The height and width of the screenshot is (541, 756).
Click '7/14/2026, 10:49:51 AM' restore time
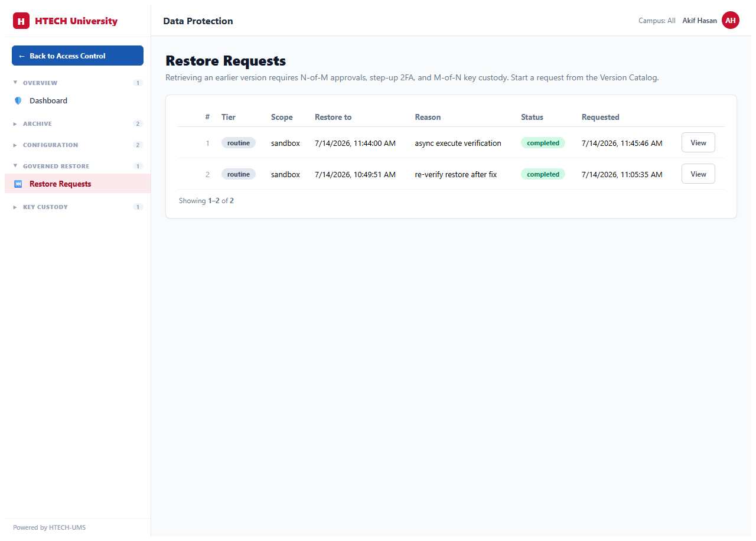click(x=355, y=175)
